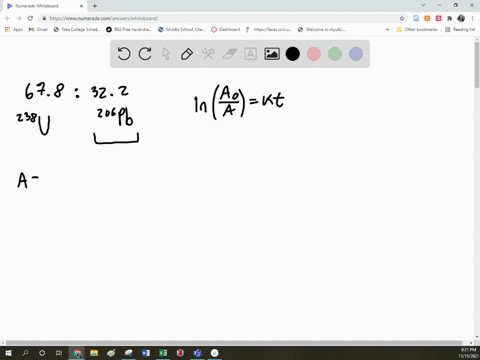Reload the Numerade page
The height and width of the screenshot is (360, 480).
30,18
